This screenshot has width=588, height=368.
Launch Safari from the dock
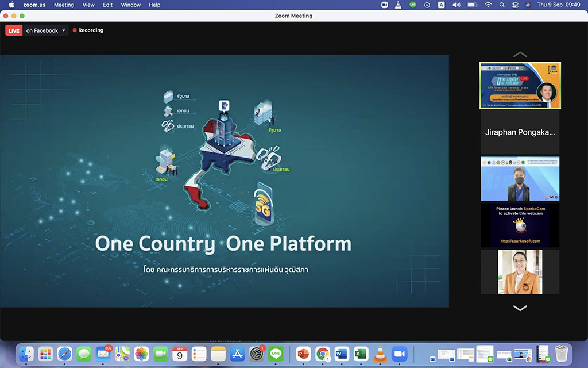point(64,354)
